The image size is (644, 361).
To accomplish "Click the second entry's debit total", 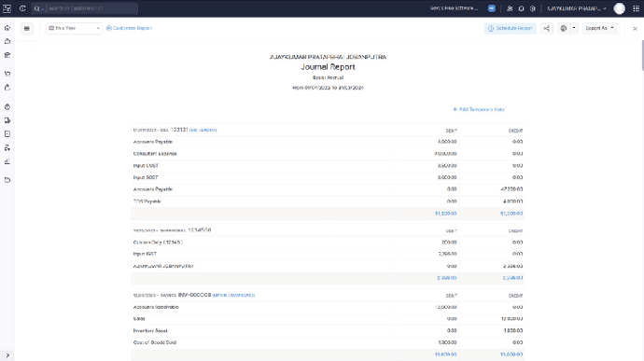I will coord(447,278).
